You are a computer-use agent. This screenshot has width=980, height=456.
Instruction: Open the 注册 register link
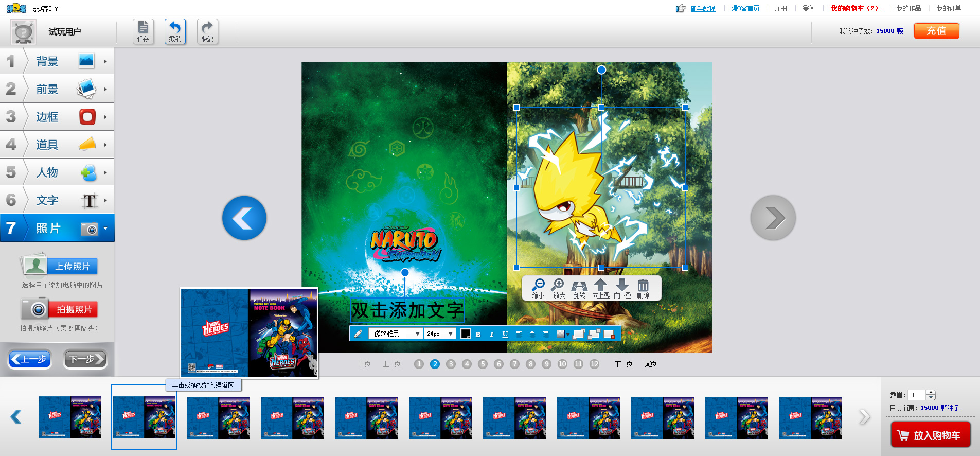pyautogui.click(x=781, y=8)
